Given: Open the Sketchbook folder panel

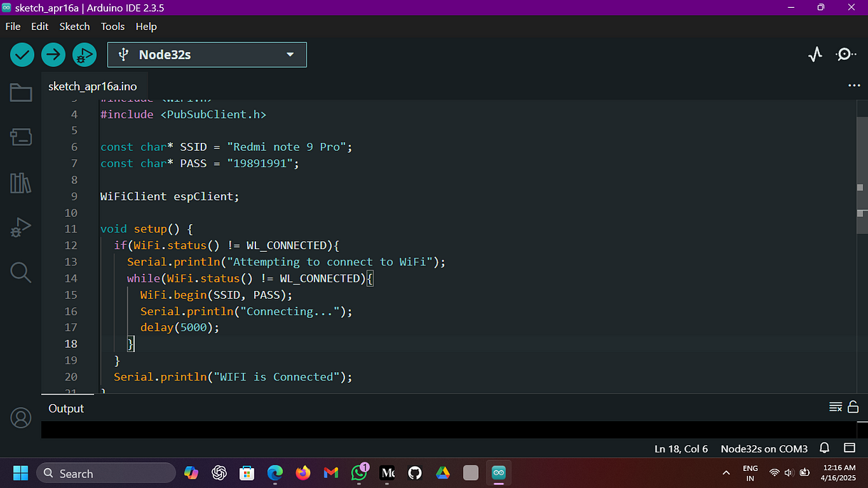Looking at the screenshot, I should click(21, 92).
